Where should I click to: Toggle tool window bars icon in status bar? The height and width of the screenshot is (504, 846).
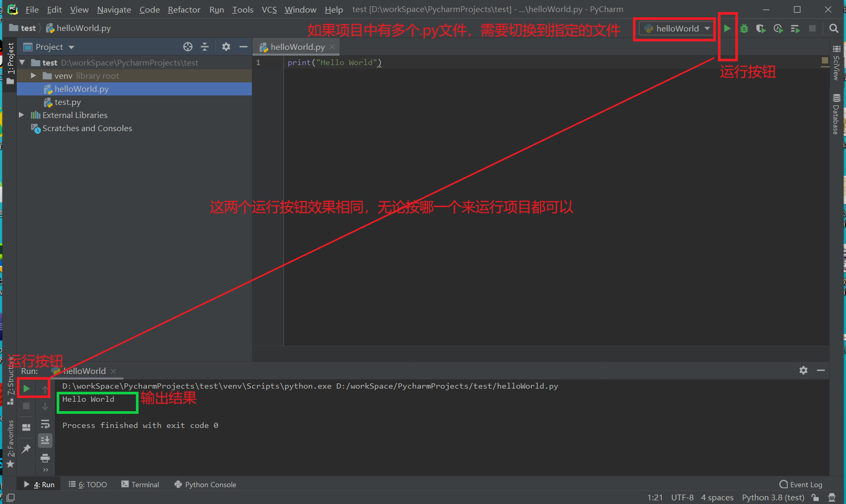(10, 497)
